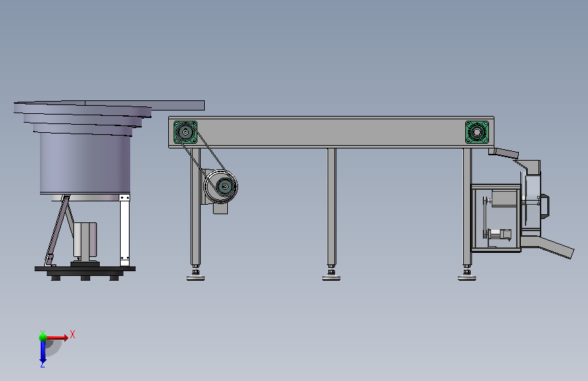Select the vibratory bowl feeder drum body
The height and width of the screenshot is (381, 588).
[85, 163]
